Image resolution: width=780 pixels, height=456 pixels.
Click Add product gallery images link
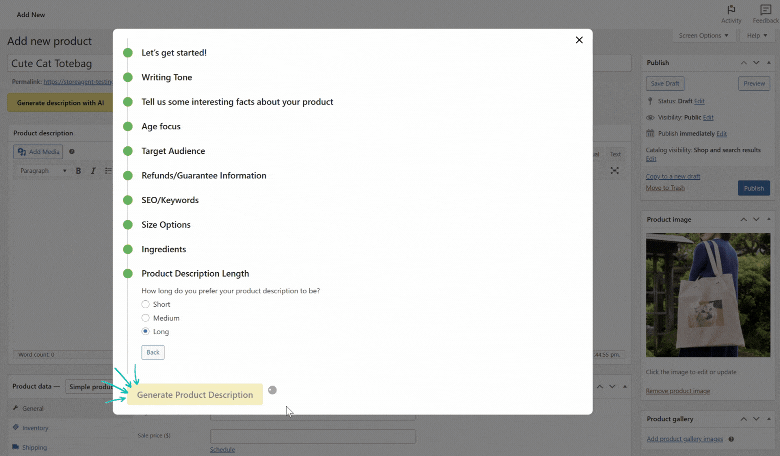pyautogui.click(x=684, y=439)
